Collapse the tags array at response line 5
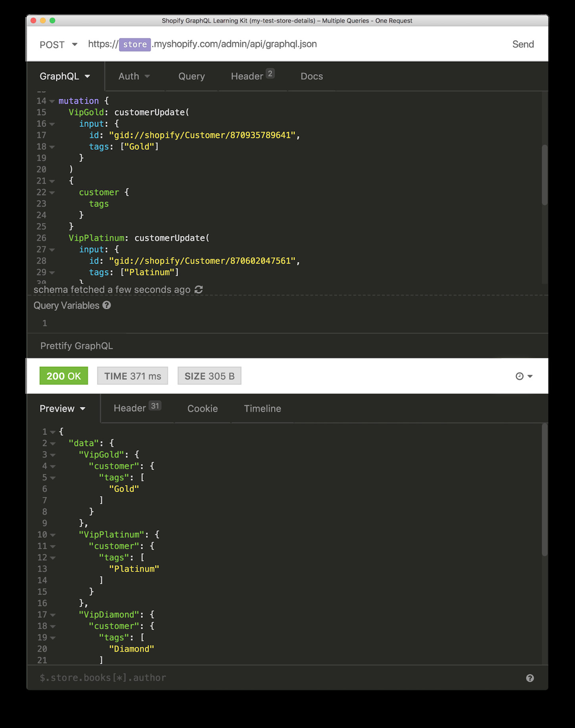Screen dimensions: 575x728 53,478
